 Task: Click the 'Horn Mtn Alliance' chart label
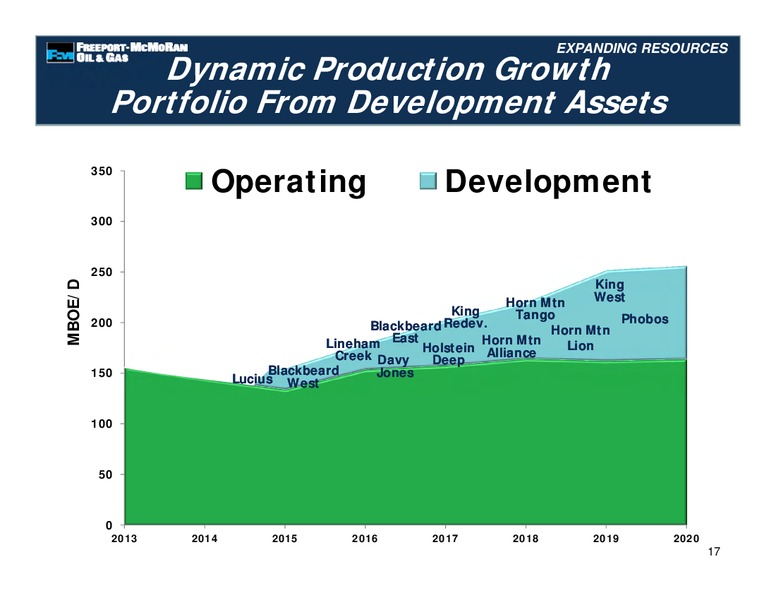click(x=511, y=347)
